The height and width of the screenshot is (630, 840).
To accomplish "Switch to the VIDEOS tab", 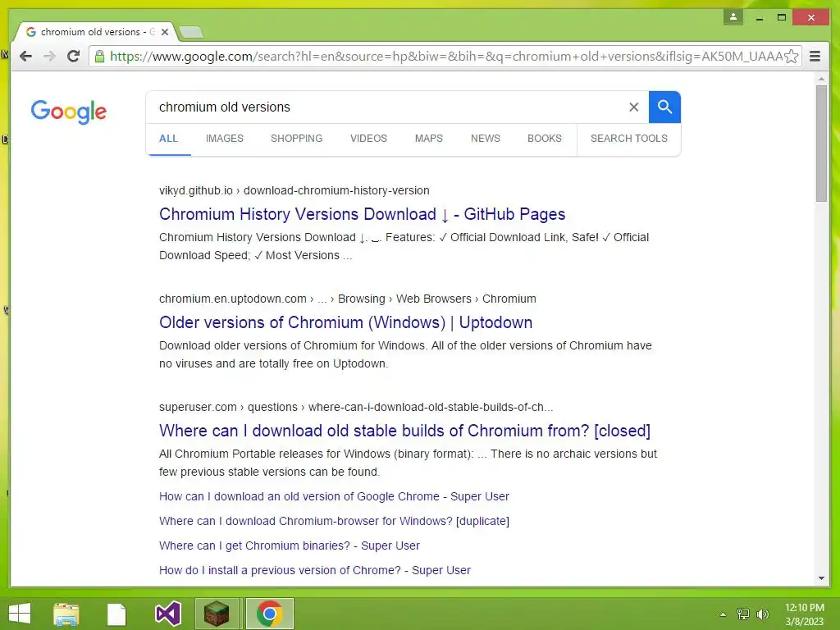I will pyautogui.click(x=368, y=139).
